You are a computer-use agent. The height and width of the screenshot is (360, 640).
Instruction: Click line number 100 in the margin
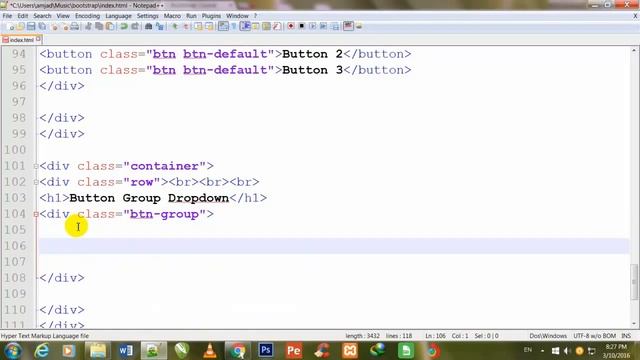tap(15, 150)
